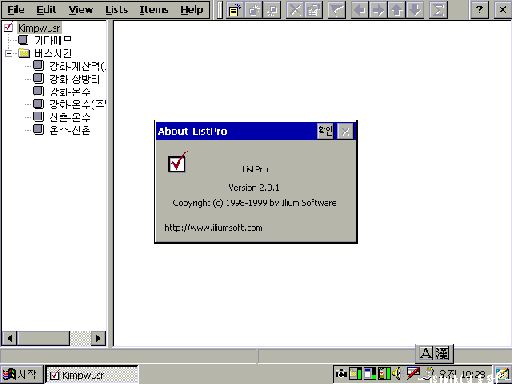Open the View menu

pyautogui.click(x=80, y=10)
